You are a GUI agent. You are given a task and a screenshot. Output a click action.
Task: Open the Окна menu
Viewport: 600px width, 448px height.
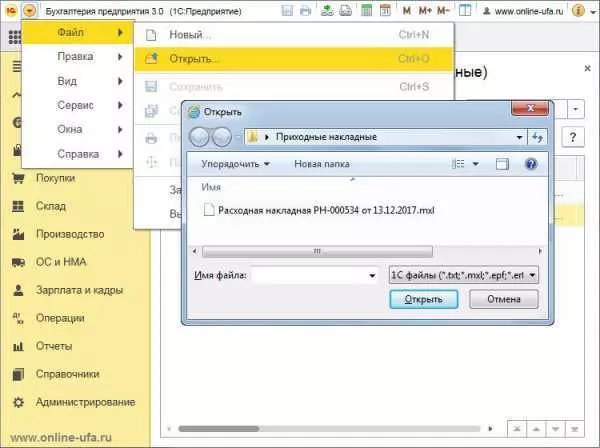tap(78, 129)
